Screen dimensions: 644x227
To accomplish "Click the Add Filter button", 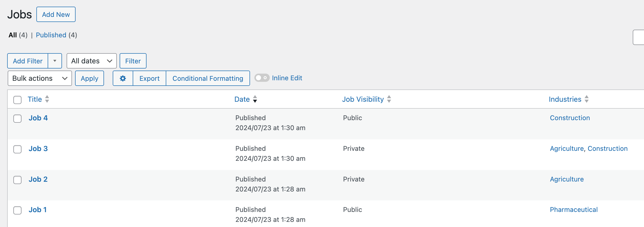I will point(28,61).
